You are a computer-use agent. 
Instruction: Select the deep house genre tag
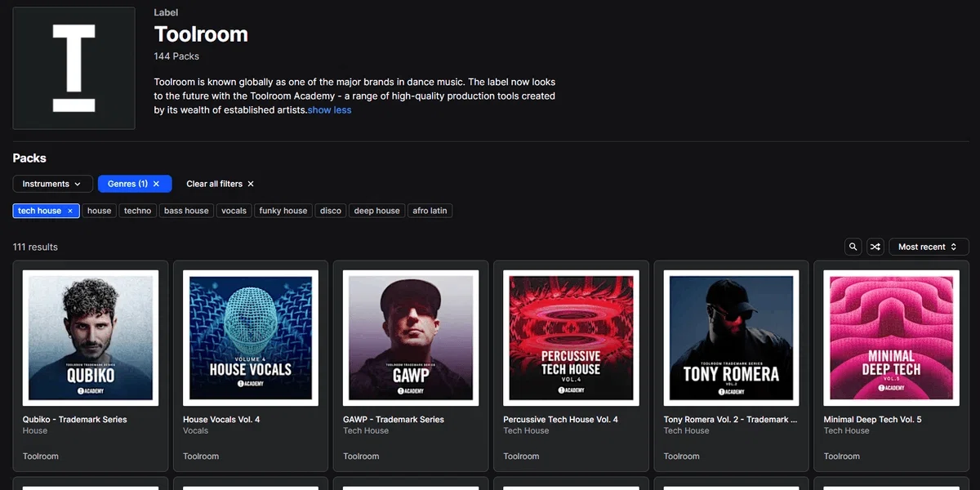(376, 211)
